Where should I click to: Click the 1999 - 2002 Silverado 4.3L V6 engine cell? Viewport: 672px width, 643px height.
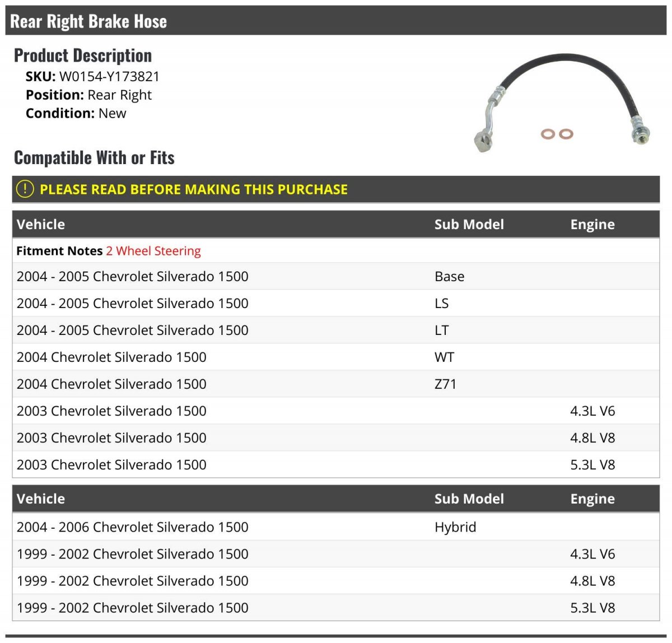click(x=592, y=554)
